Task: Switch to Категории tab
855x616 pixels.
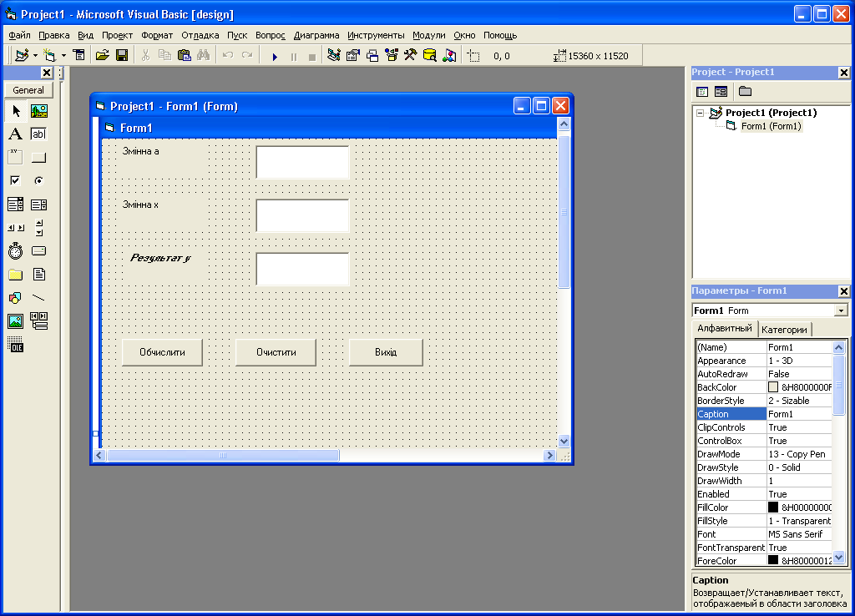Action: click(784, 330)
